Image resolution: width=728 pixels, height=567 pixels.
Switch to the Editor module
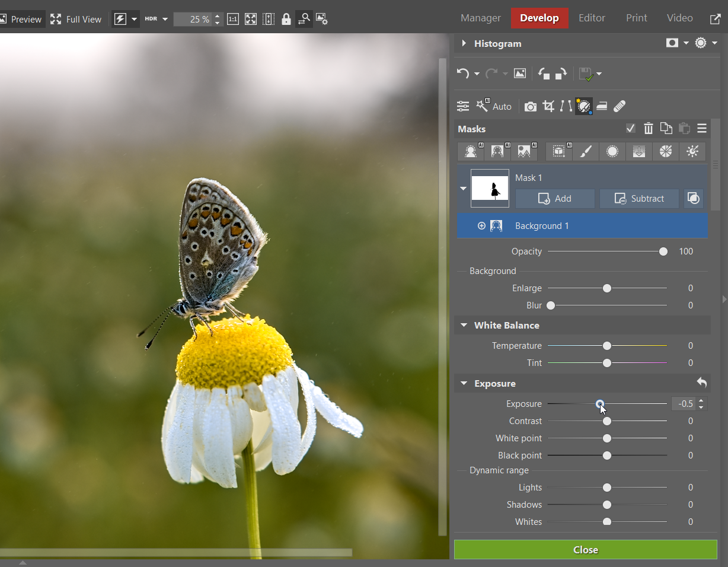click(x=592, y=18)
